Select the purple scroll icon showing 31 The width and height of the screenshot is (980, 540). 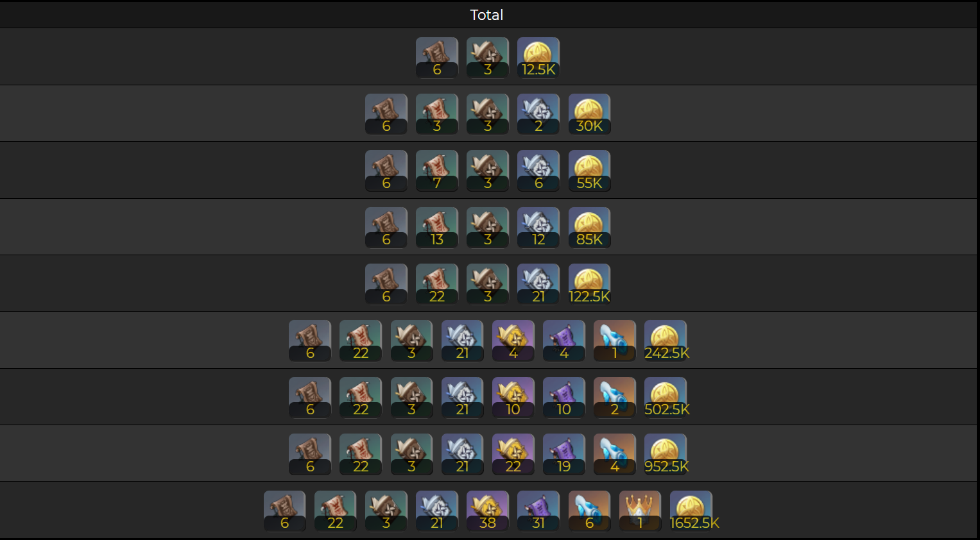point(538,511)
